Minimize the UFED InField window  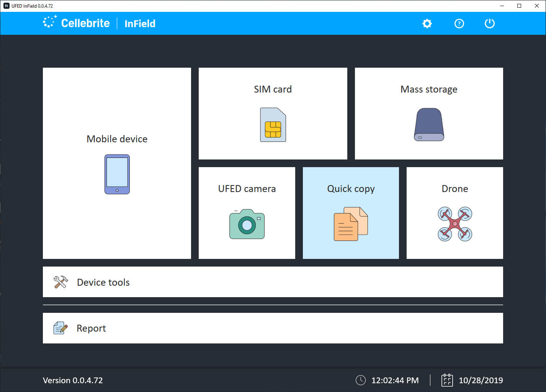[502, 6]
